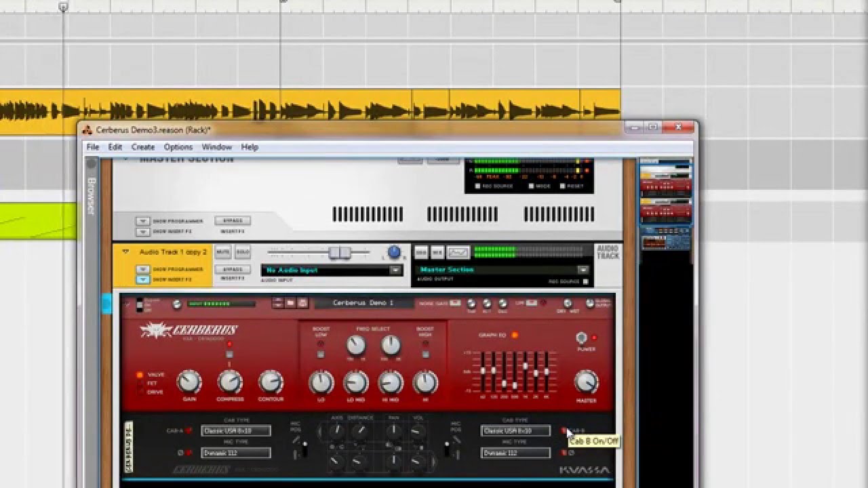Click the Audio Track level fader
Screen dimensions: 868x488
pos(340,253)
